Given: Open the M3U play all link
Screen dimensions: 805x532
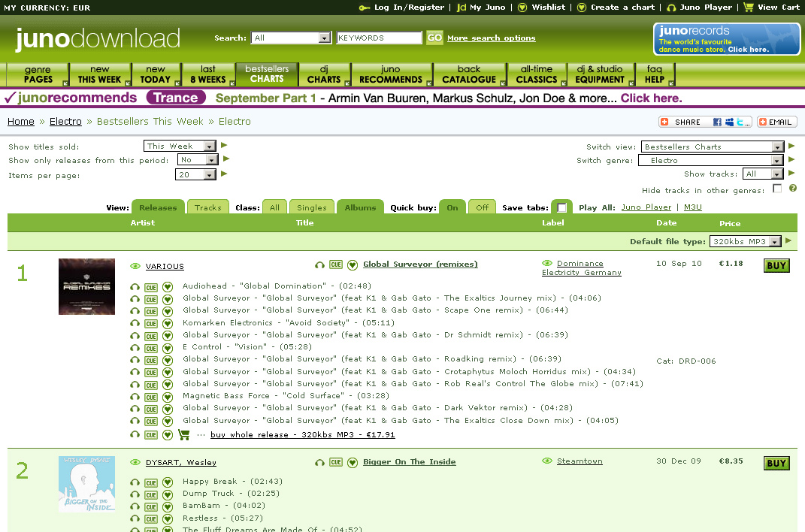Looking at the screenshot, I should coord(692,207).
